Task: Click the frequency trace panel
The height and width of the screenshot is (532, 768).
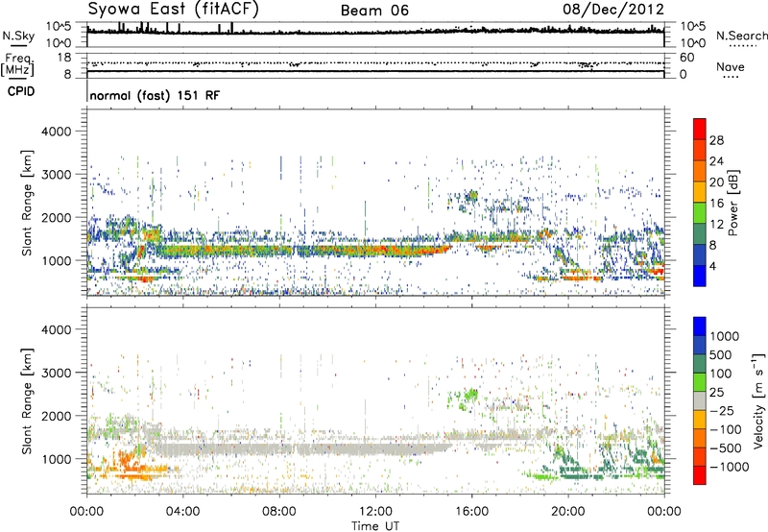Action: point(375,65)
